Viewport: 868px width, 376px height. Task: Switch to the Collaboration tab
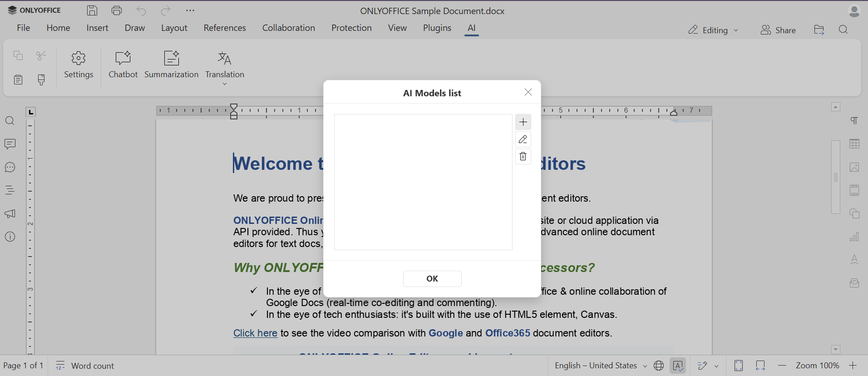click(x=289, y=28)
